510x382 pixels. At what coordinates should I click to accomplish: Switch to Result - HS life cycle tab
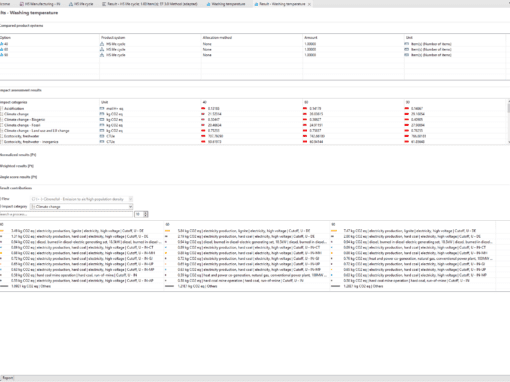pos(150,4)
